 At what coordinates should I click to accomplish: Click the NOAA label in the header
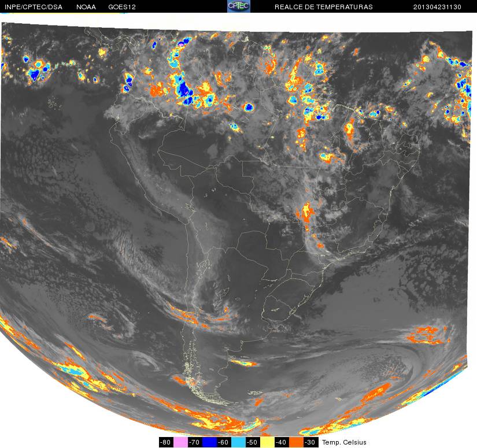86,7
